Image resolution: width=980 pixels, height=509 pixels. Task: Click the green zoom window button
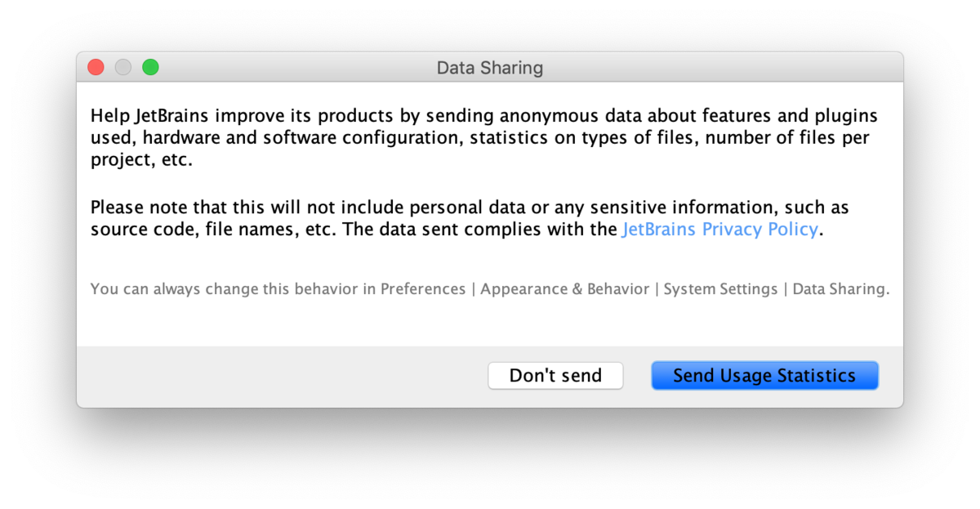click(150, 67)
